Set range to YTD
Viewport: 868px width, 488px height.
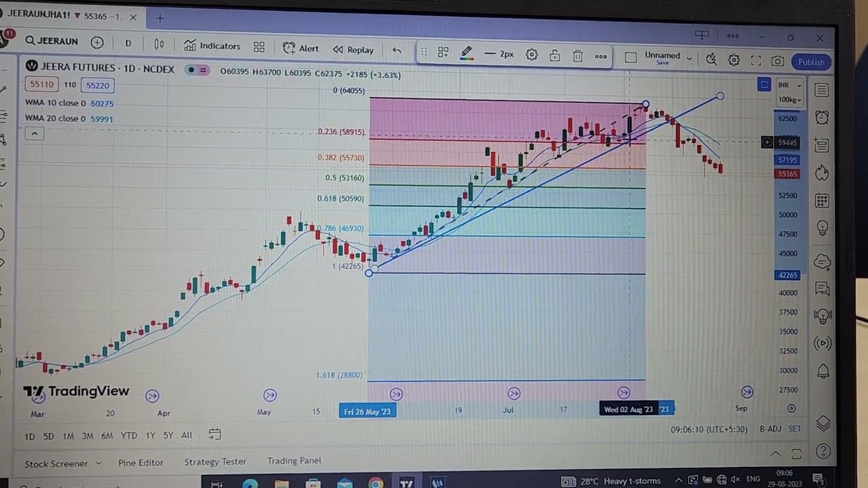click(129, 436)
